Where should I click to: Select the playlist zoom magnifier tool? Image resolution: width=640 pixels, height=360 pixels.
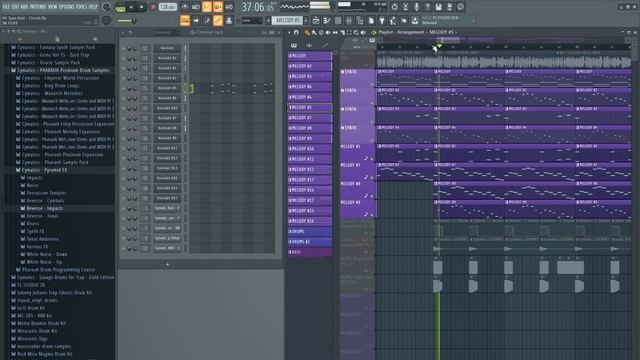[356, 32]
